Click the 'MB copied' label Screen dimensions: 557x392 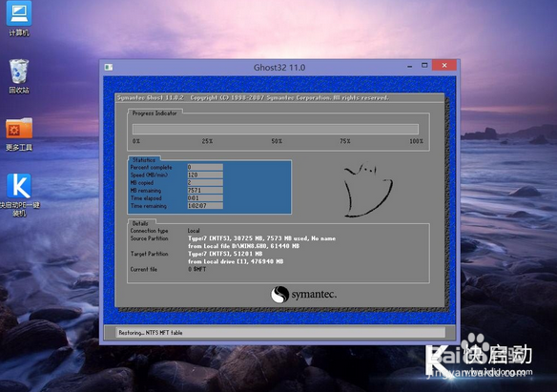[x=142, y=183]
